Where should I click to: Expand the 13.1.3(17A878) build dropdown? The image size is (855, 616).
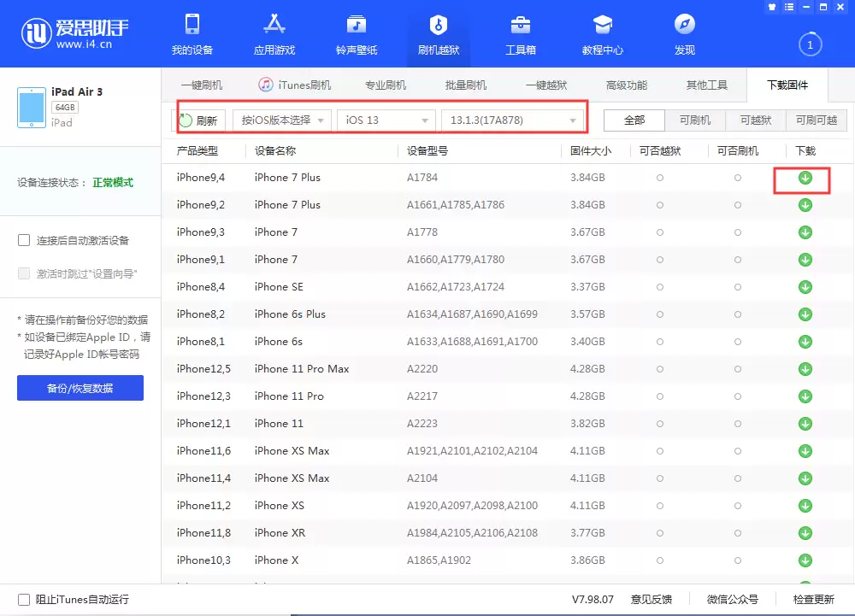(512, 120)
